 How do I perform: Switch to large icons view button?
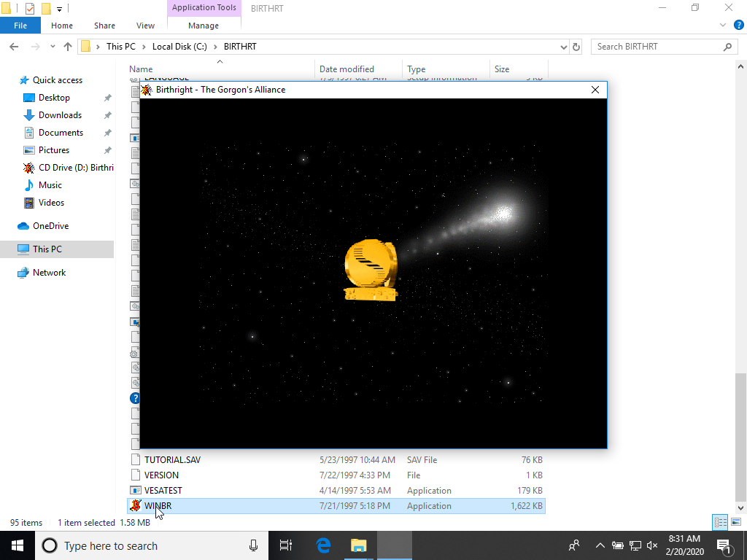[736, 522]
